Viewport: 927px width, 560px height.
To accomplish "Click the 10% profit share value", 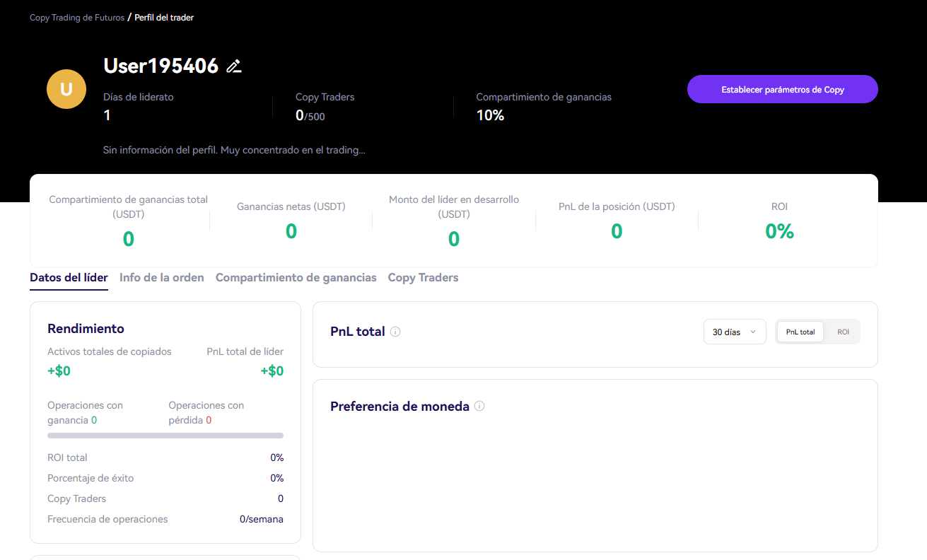I will pos(490,115).
